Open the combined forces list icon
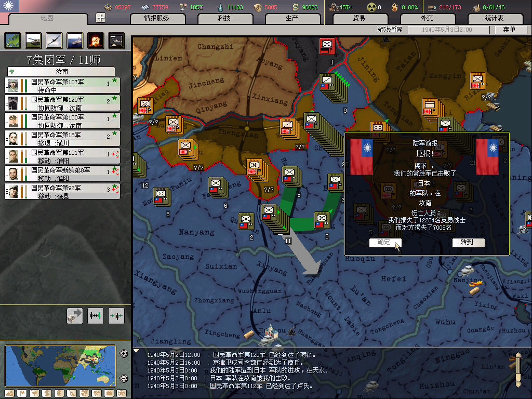 (x=116, y=41)
